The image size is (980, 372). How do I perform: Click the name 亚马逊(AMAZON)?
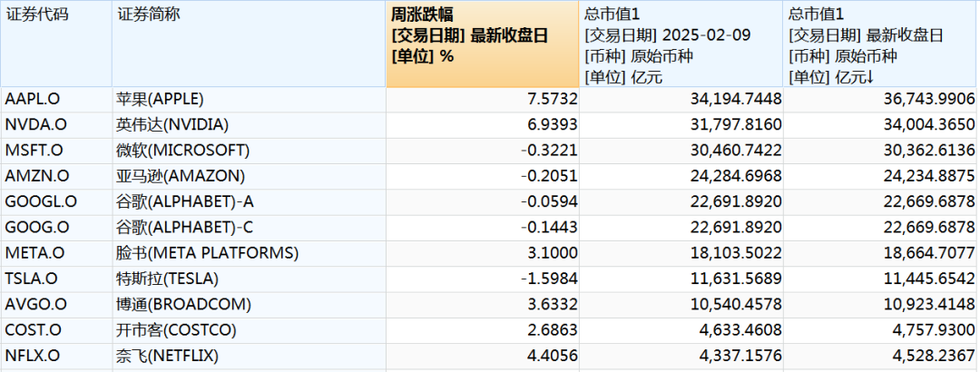(x=180, y=176)
